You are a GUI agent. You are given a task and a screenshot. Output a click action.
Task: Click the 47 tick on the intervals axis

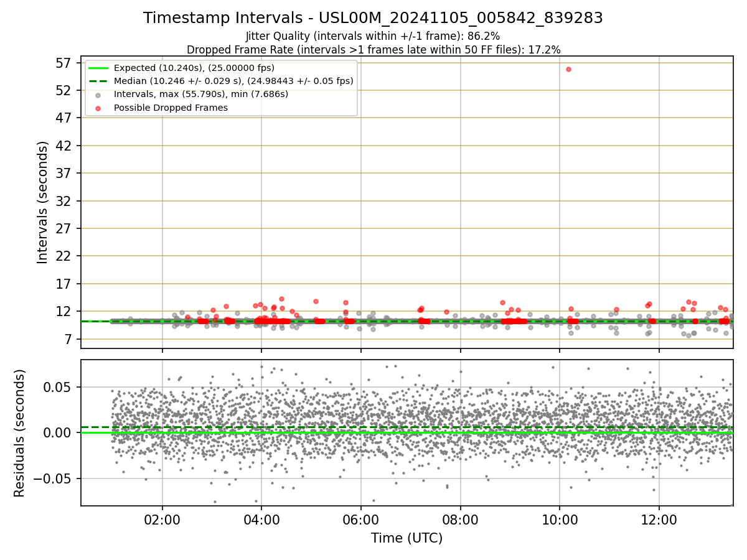pos(64,118)
